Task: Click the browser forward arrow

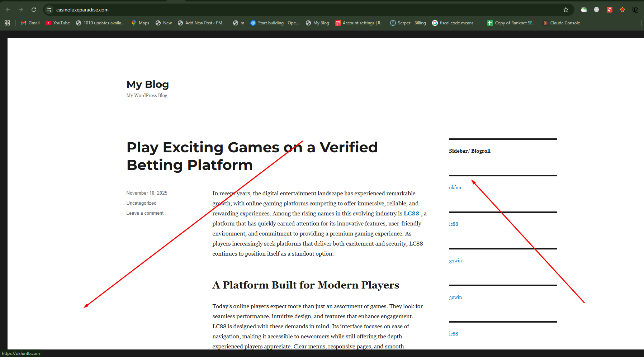Action: pyautogui.click(x=21, y=10)
